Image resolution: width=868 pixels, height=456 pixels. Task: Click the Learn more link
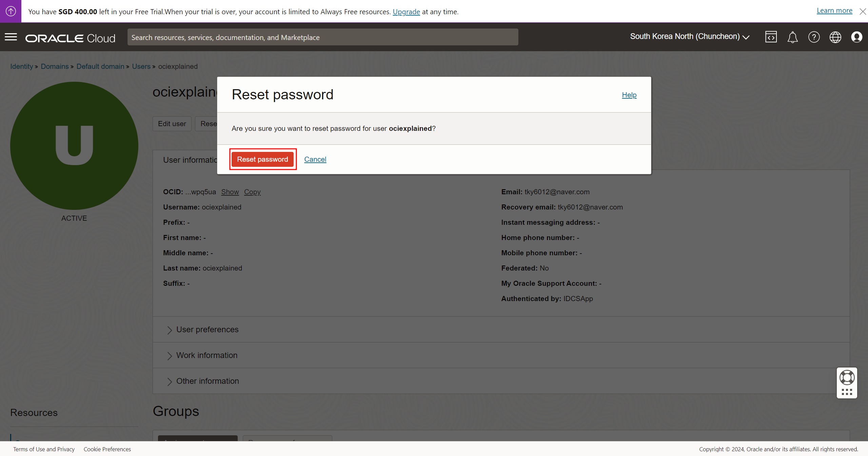click(834, 11)
